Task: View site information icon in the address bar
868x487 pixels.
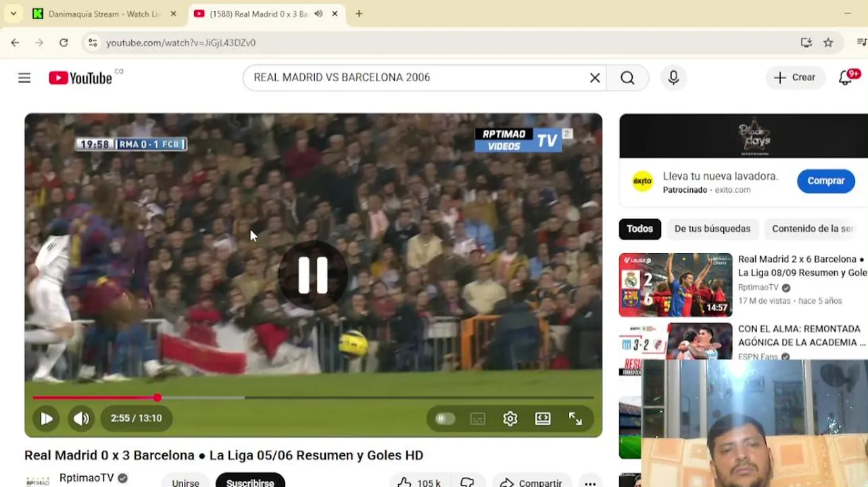Action: [93, 43]
